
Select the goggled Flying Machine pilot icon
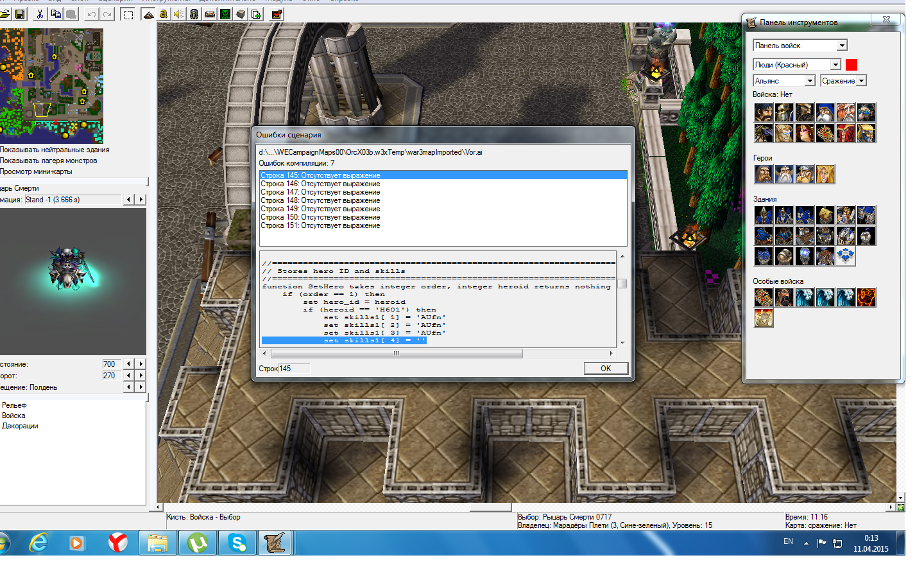pos(866,112)
